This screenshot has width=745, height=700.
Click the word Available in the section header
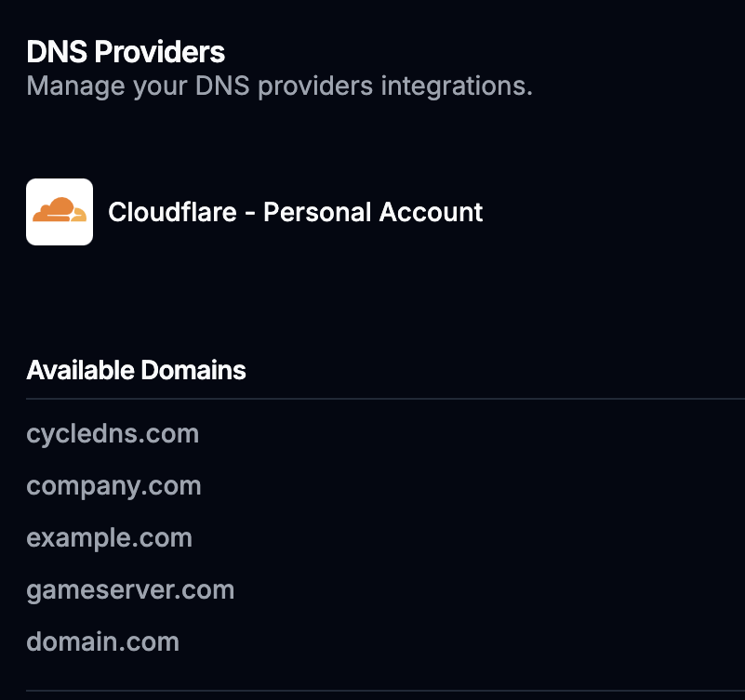click(80, 370)
